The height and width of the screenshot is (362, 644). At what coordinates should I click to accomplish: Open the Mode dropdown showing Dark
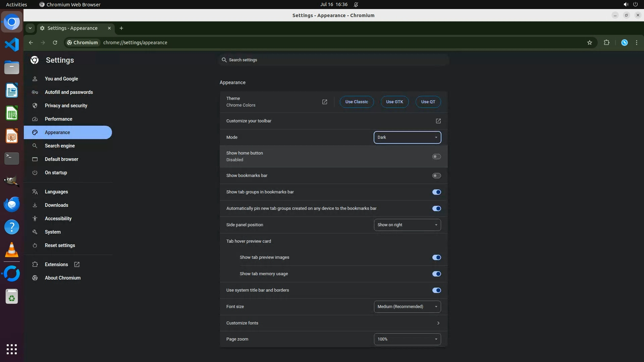click(407, 137)
